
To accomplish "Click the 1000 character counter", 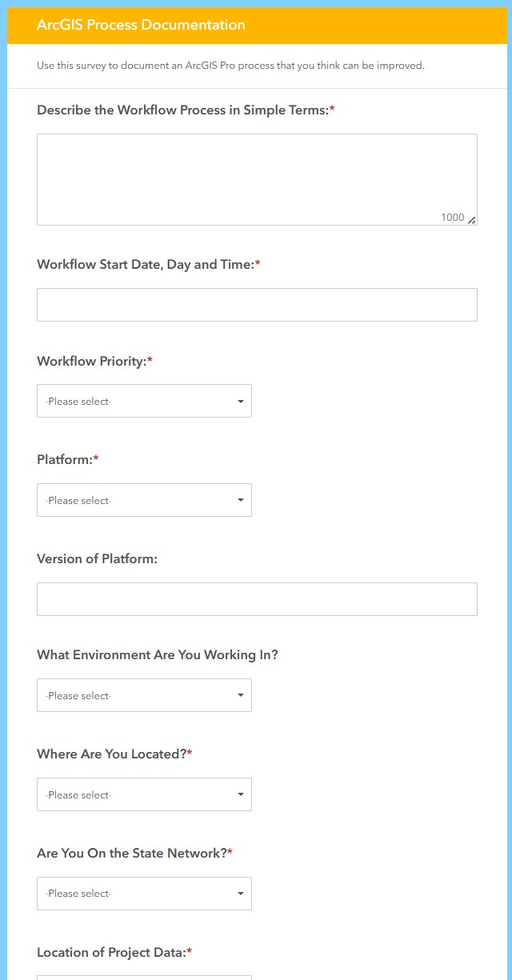I will pyautogui.click(x=452, y=218).
